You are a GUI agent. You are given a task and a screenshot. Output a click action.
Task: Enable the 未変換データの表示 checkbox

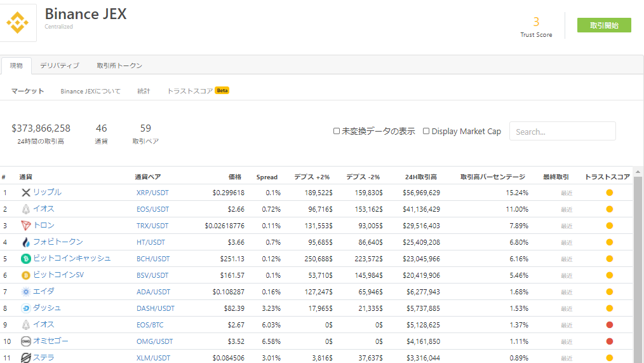[x=337, y=132]
